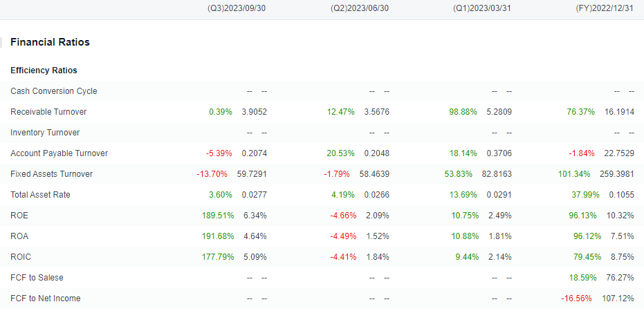Select the Total Asset Rate row label

pos(40,195)
